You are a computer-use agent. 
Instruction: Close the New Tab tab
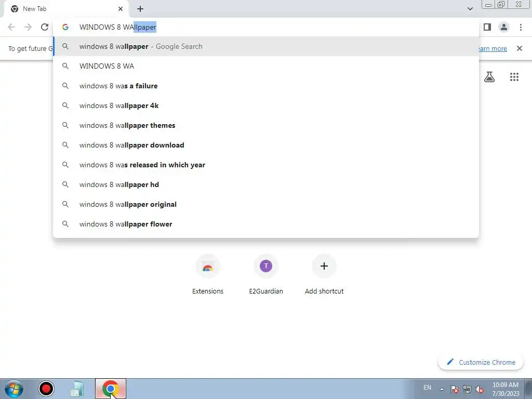(121, 9)
